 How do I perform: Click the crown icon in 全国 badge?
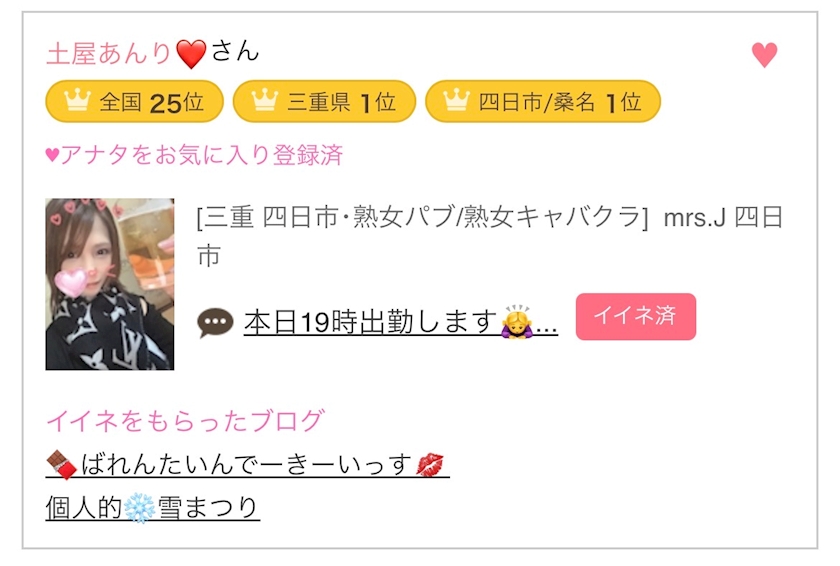pos(77,100)
